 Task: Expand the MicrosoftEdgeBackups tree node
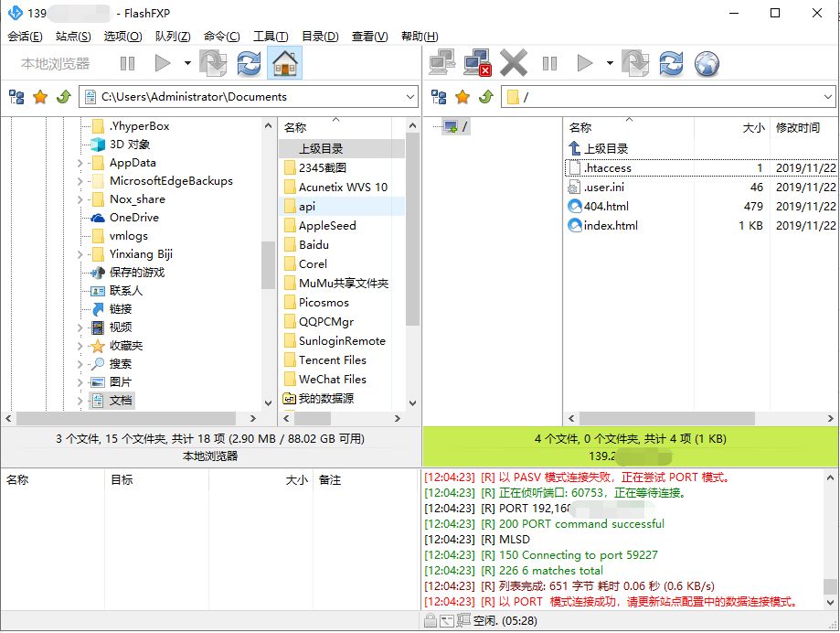pos(80,181)
